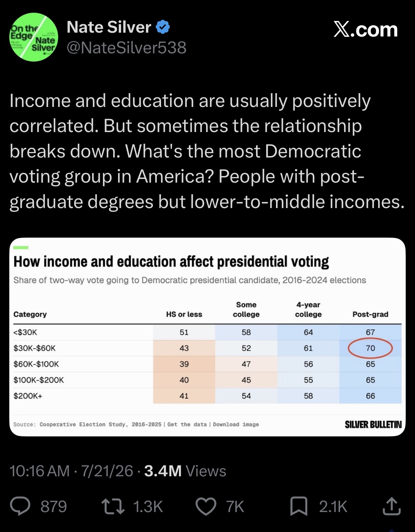Open the voting table chart image
Screen dimensions: 415x532
tap(207, 337)
